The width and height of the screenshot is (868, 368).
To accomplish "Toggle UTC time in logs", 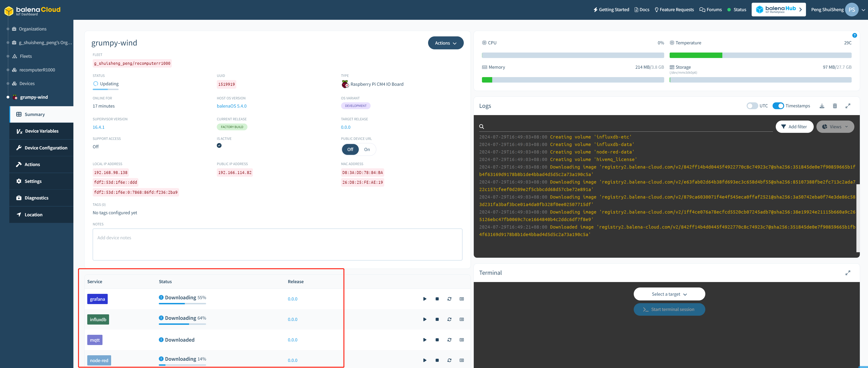I will 752,106.
